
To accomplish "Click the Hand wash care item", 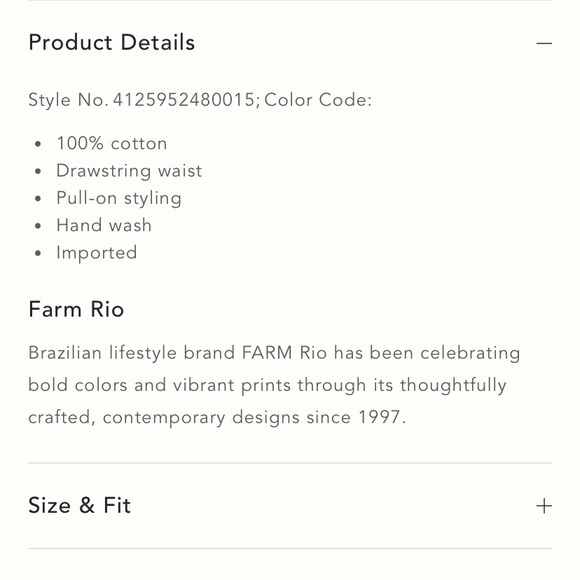I will (104, 225).
